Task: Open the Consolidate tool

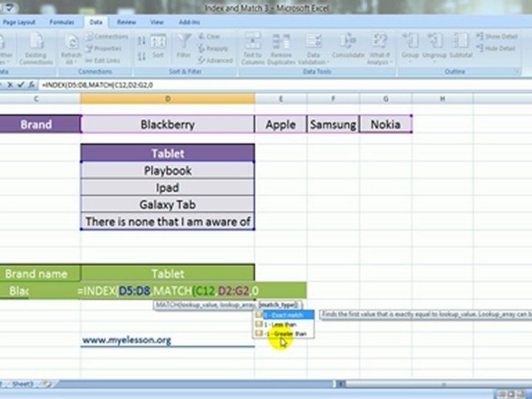Action: click(348, 46)
